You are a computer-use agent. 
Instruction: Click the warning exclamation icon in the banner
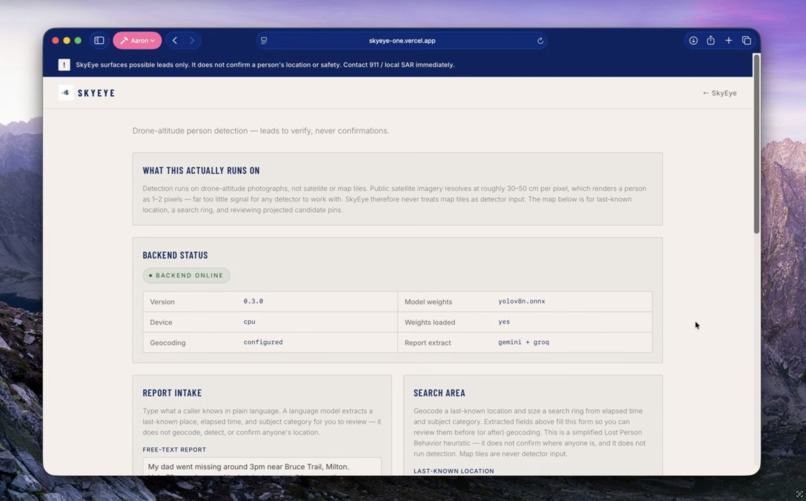tap(64, 65)
